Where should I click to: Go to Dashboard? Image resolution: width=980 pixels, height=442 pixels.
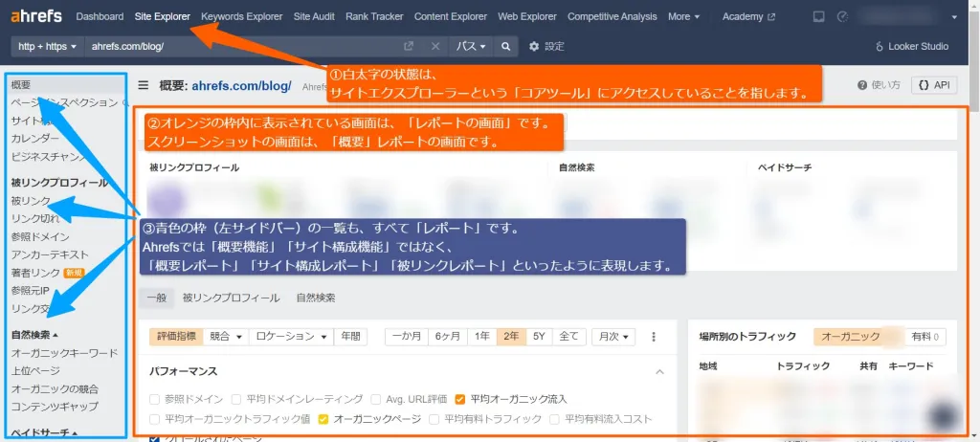pos(100,17)
